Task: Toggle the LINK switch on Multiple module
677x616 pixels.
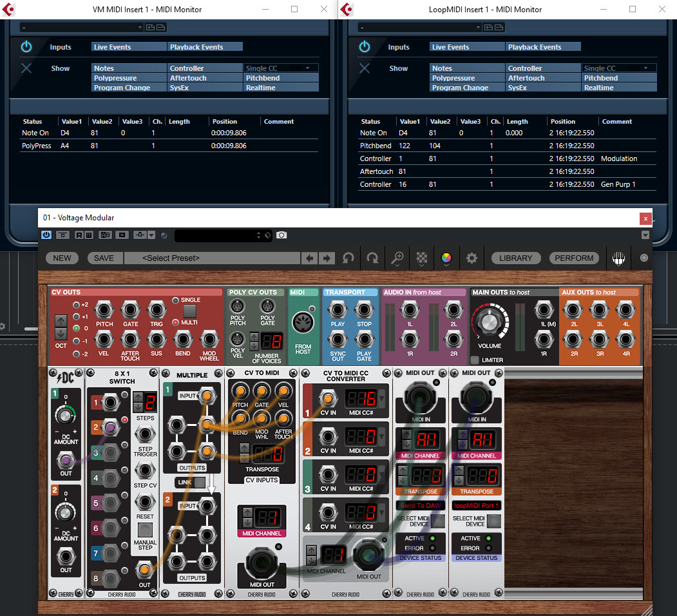Action: (200, 482)
